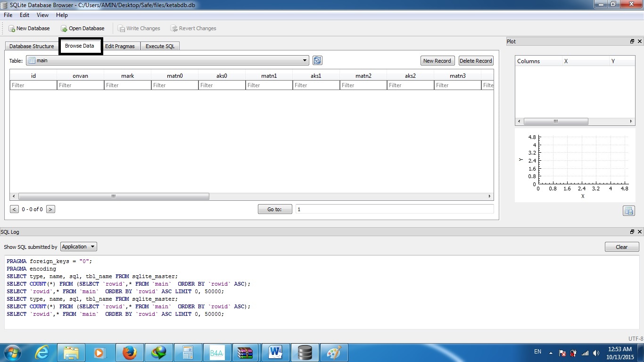Switch to Browse Data tab

point(80,46)
